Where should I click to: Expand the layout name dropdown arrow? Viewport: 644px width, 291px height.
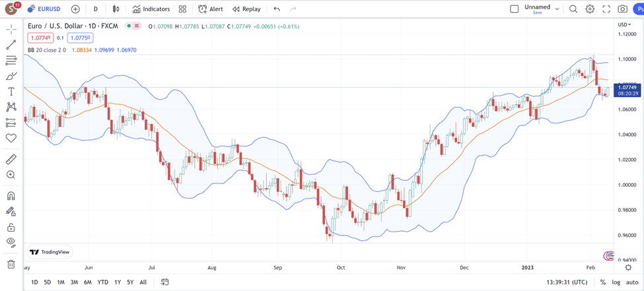(x=557, y=9)
